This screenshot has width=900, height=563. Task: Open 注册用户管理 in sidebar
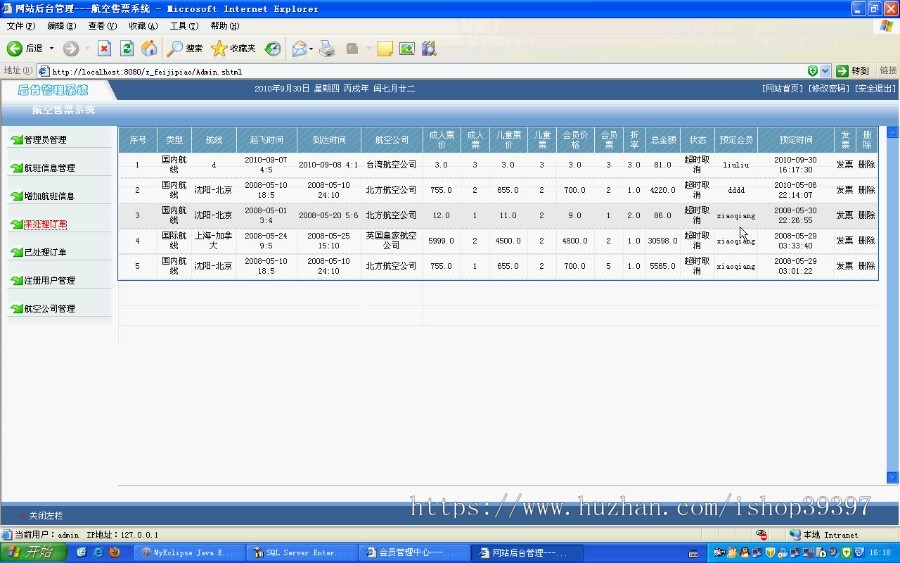pos(49,281)
